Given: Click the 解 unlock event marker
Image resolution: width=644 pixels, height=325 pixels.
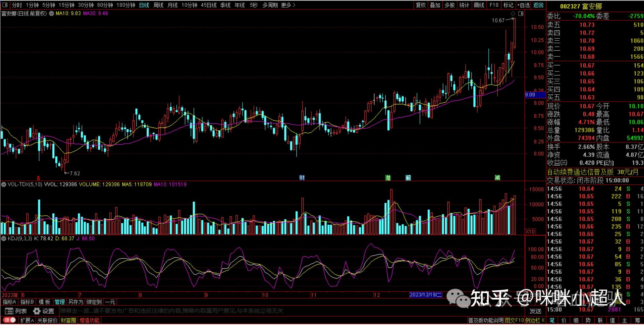Looking at the screenshot, I should point(408,178).
